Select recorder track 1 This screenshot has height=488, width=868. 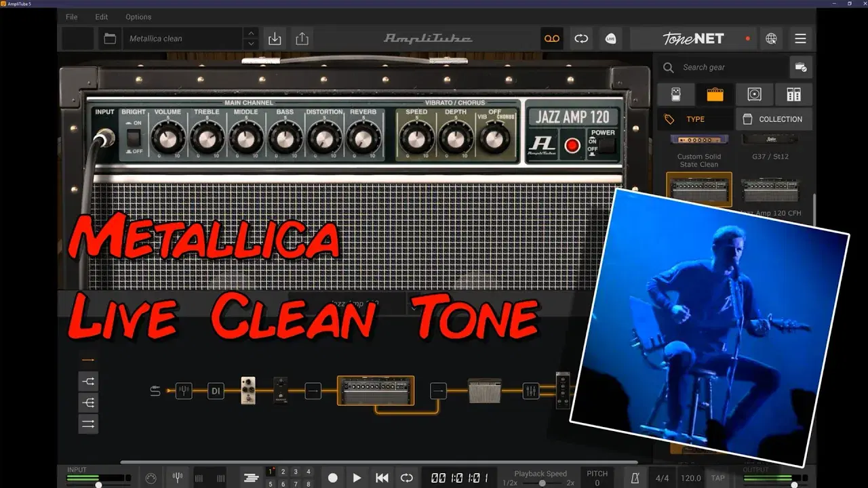tap(270, 472)
